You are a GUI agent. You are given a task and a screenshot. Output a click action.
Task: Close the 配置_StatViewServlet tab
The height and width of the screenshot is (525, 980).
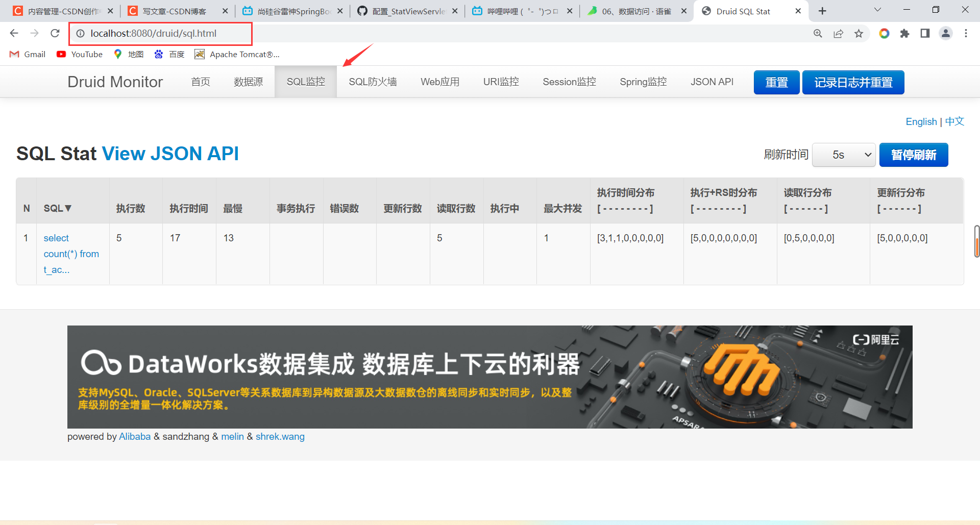click(x=455, y=11)
